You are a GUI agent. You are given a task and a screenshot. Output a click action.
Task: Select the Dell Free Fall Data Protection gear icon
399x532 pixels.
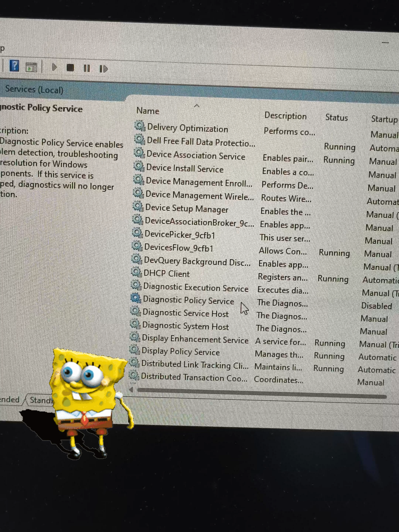pos(139,139)
